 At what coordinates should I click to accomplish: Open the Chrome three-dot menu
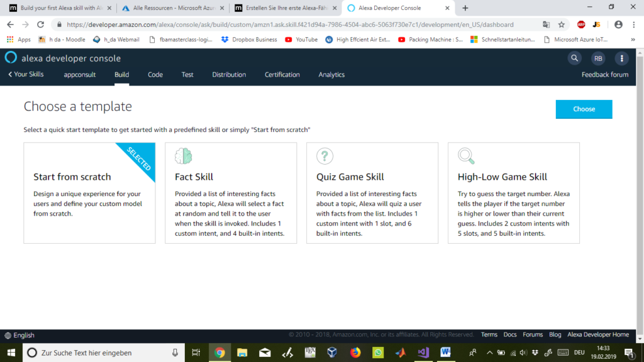coord(634,25)
